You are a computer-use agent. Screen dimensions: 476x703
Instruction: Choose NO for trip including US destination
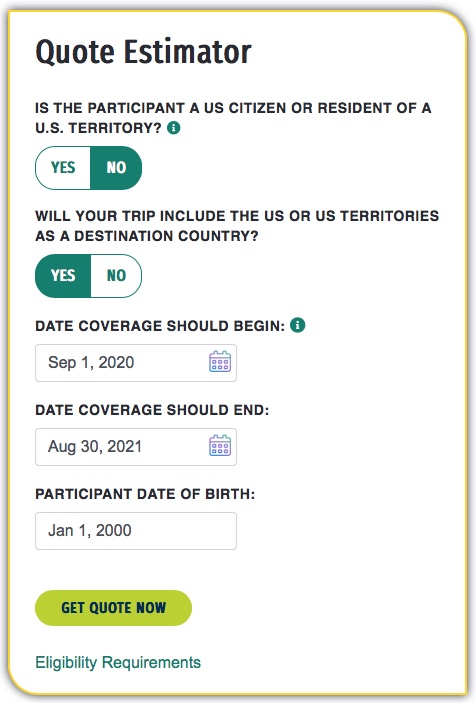116,276
